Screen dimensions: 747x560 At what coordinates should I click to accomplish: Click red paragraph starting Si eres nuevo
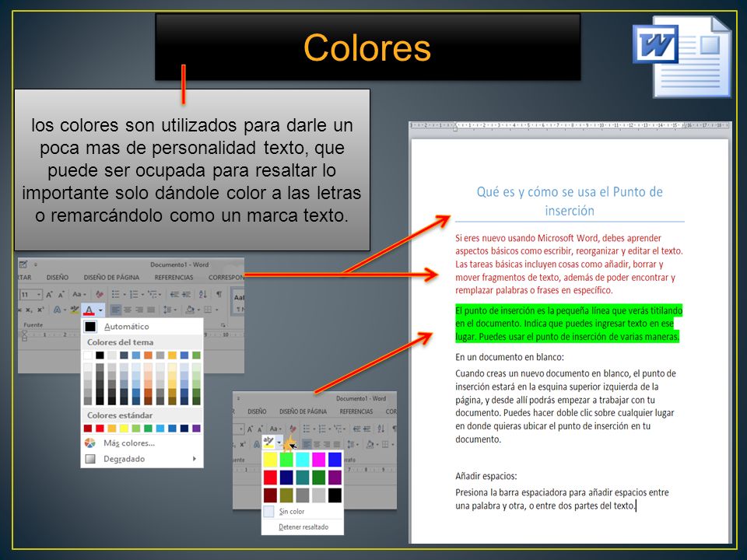pos(569,264)
